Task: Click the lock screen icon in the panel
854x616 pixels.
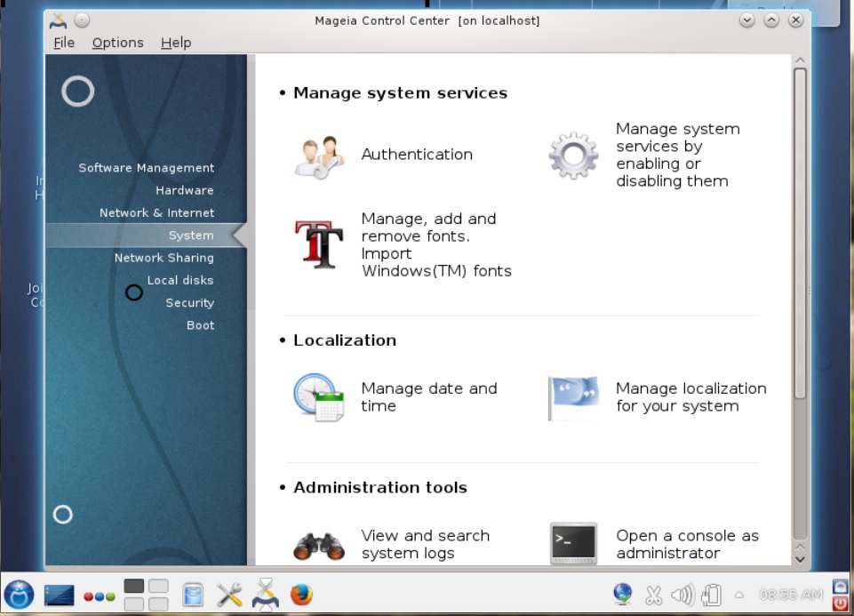Action: click(841, 586)
